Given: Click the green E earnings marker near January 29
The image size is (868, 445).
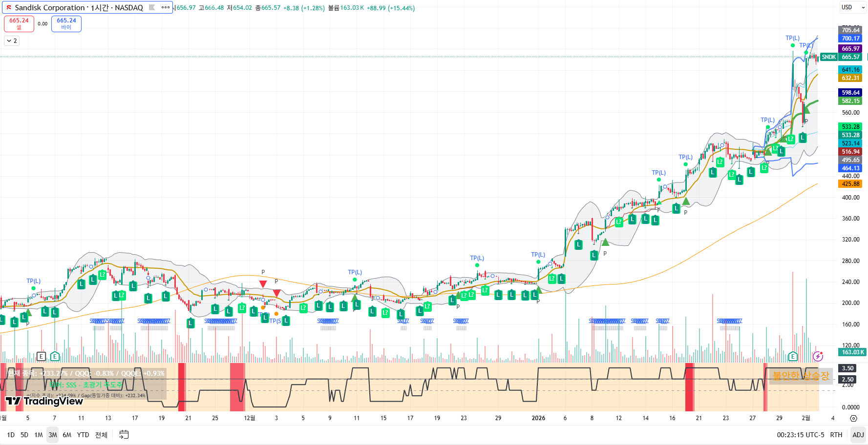Looking at the screenshot, I should point(793,356).
